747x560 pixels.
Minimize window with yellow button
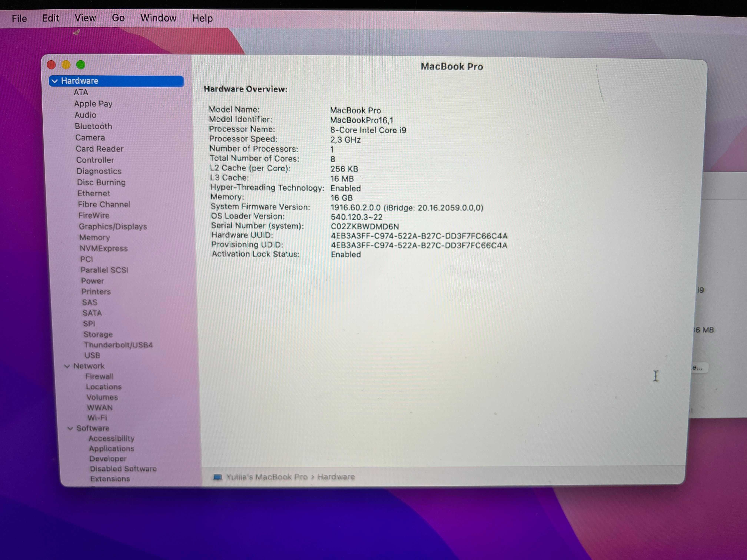pos(66,64)
